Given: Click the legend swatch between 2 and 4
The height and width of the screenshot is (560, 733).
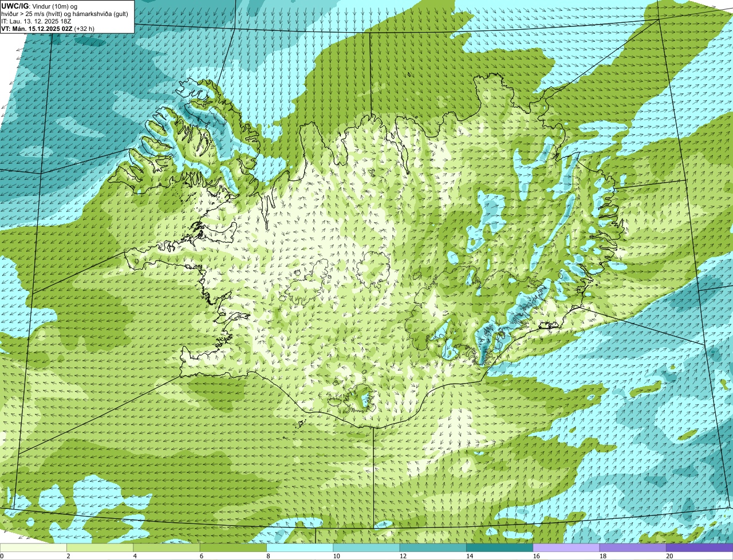Looking at the screenshot, I should click(x=100, y=547).
